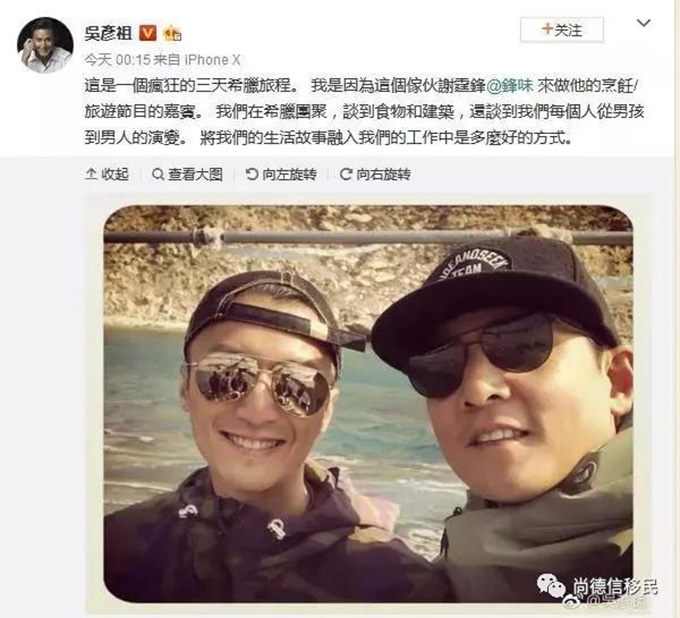Click the membership badge icon beside name
Image resolution: width=680 pixels, height=618 pixels.
(172, 33)
